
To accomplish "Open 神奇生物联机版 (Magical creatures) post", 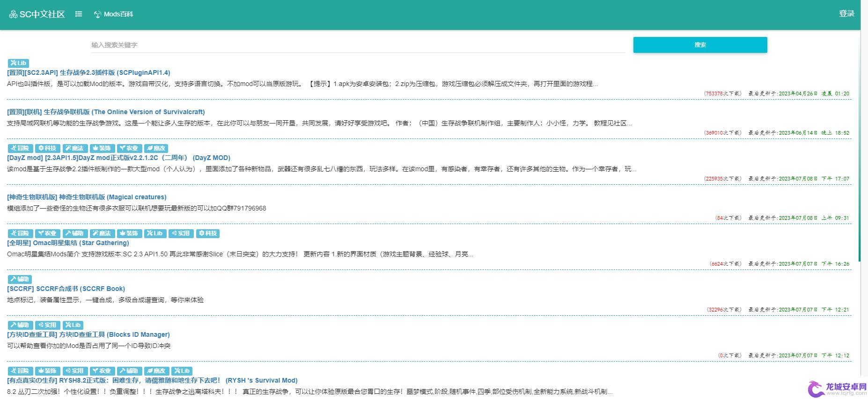I will (87, 197).
